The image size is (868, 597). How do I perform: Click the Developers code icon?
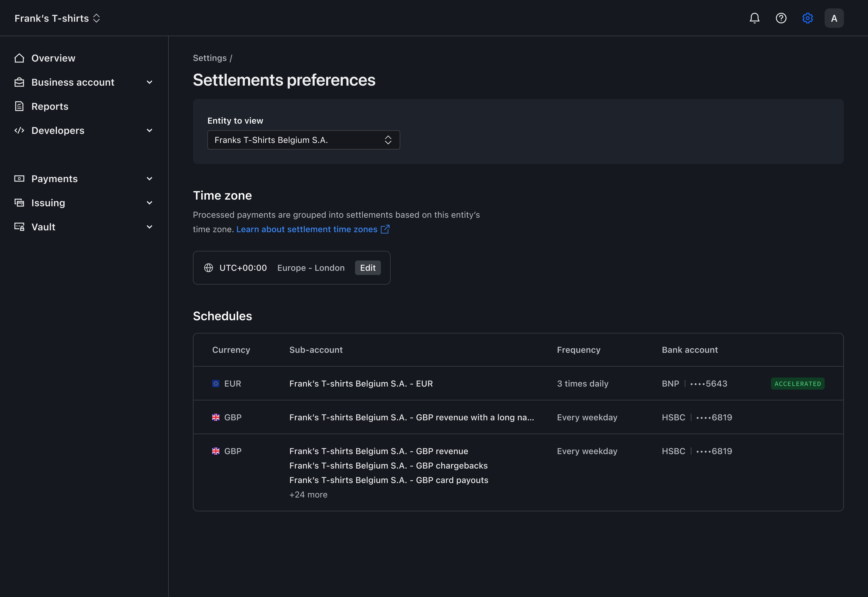coord(19,130)
